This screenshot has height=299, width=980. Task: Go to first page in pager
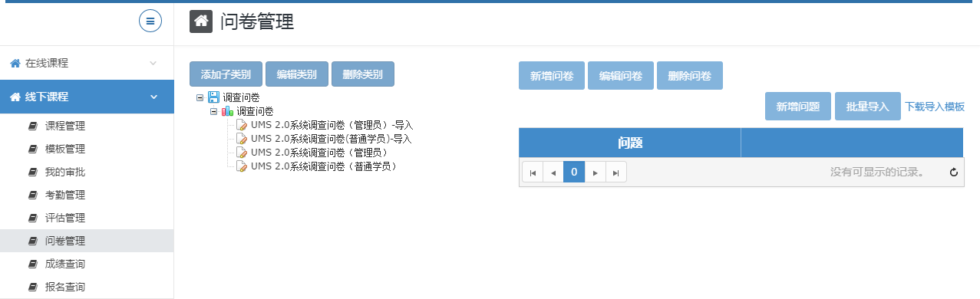[x=533, y=172]
